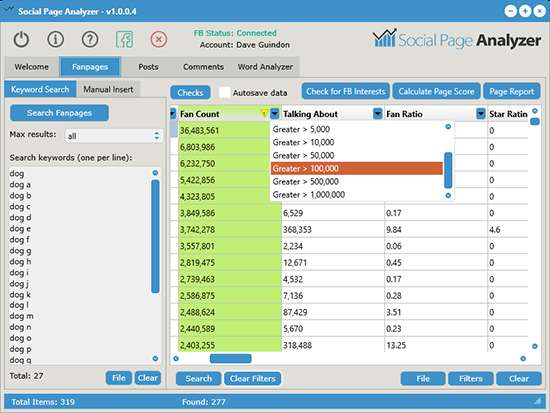This screenshot has width=550, height=413.
Task: Open the Fan Count column filter dropdown
Action: click(x=275, y=114)
